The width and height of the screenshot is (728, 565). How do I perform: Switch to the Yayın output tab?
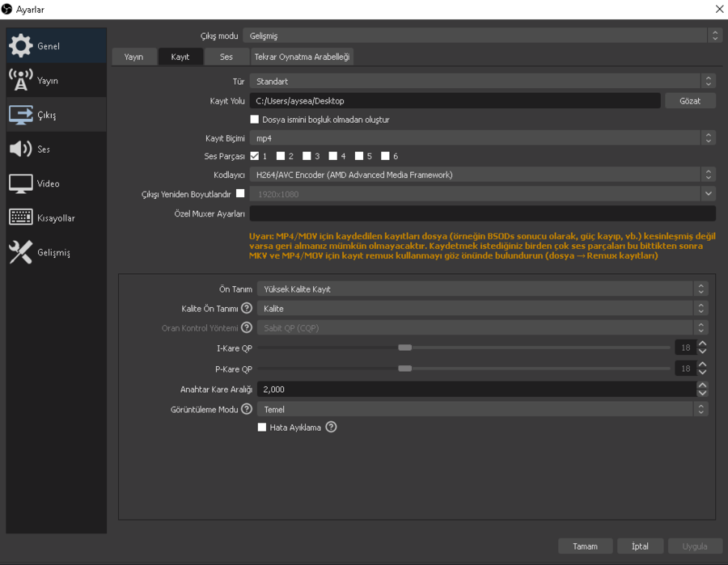click(133, 57)
